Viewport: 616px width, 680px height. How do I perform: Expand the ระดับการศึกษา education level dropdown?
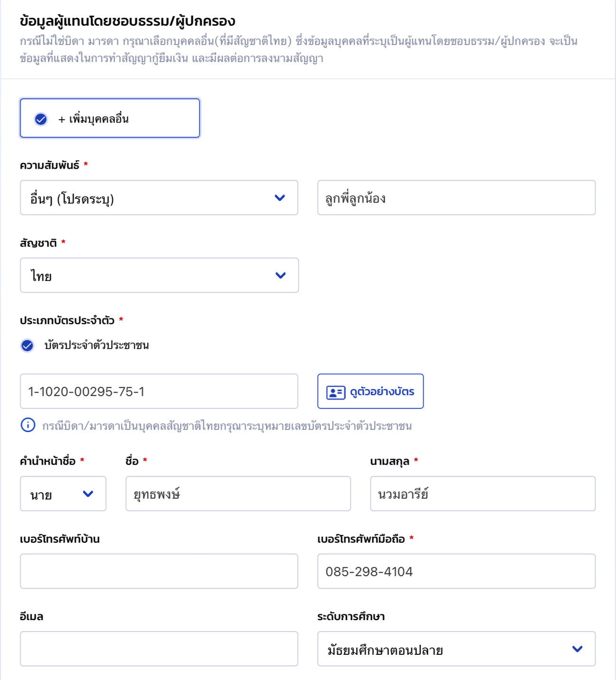pos(456,649)
